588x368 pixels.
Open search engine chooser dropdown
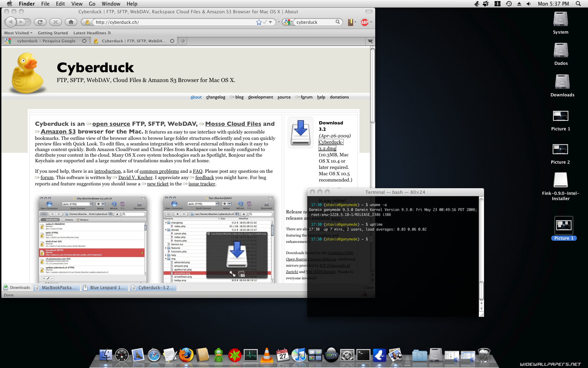coord(288,22)
